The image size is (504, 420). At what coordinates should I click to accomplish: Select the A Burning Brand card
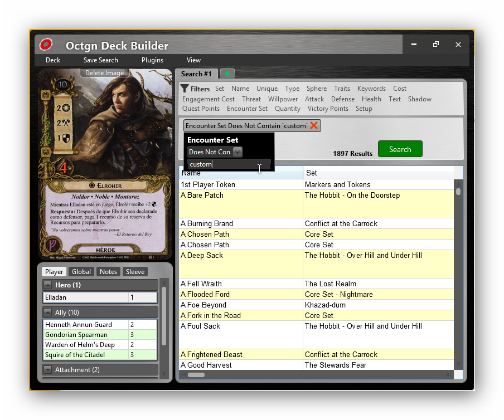[316, 223]
